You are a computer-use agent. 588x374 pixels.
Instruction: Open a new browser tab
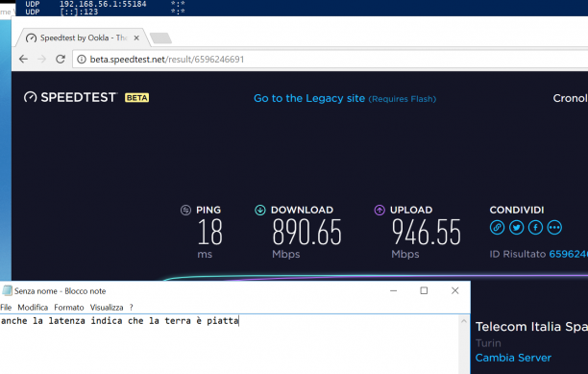pos(160,38)
